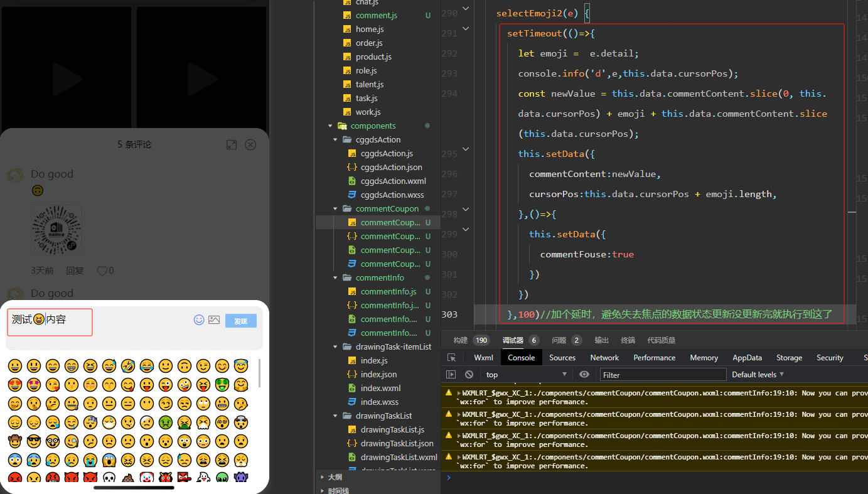The width and height of the screenshot is (868, 494).
Task: Insert the pile of poo emoji
Action: click(128, 478)
